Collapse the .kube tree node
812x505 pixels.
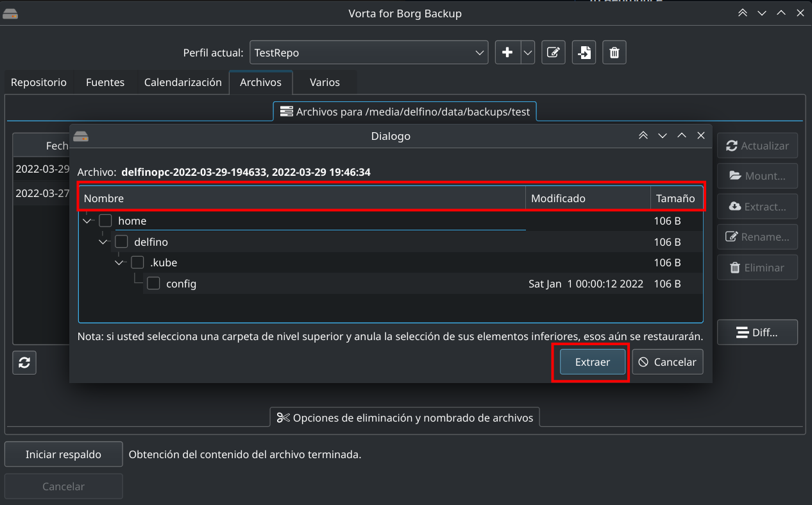point(119,262)
